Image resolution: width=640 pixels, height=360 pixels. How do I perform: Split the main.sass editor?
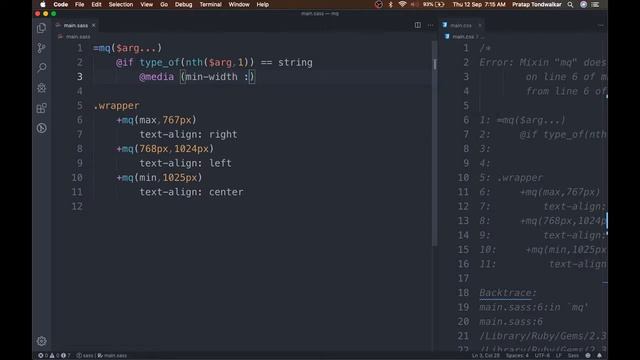point(418,25)
